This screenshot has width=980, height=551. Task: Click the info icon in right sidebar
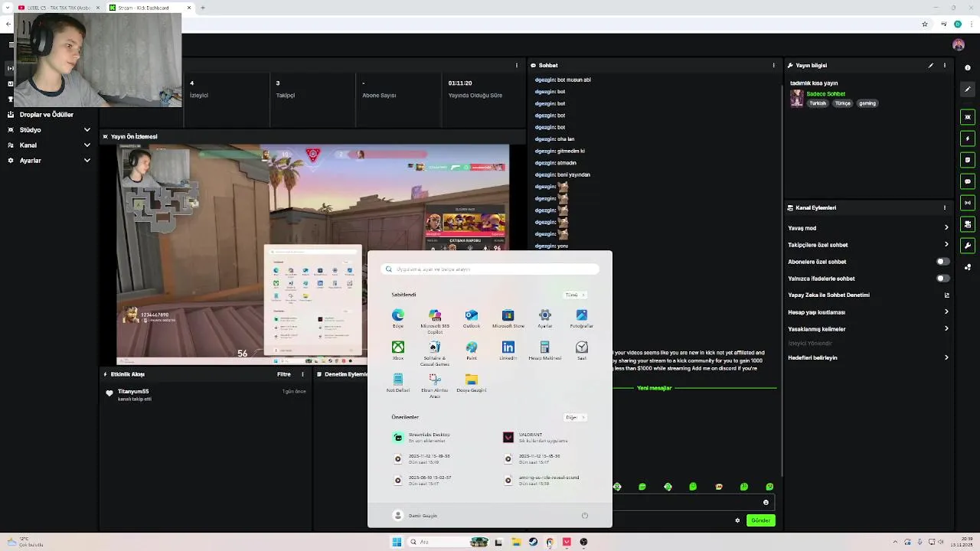(x=968, y=67)
